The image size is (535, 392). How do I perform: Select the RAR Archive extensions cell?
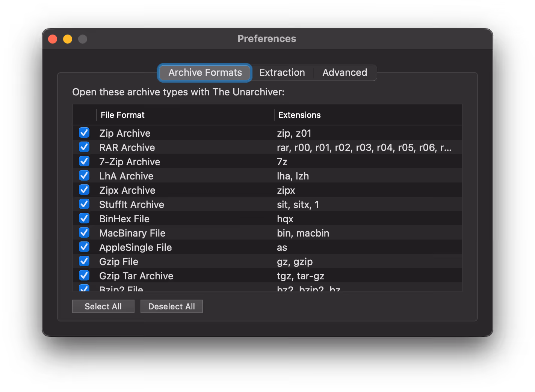pyautogui.click(x=364, y=148)
